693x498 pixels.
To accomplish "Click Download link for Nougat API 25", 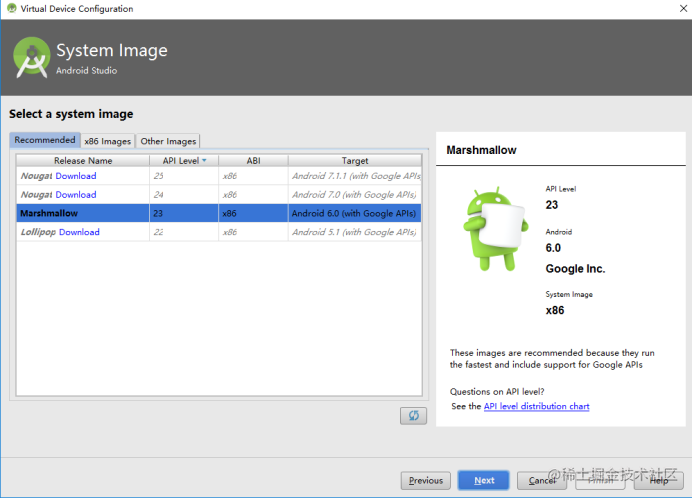I will coord(76,176).
